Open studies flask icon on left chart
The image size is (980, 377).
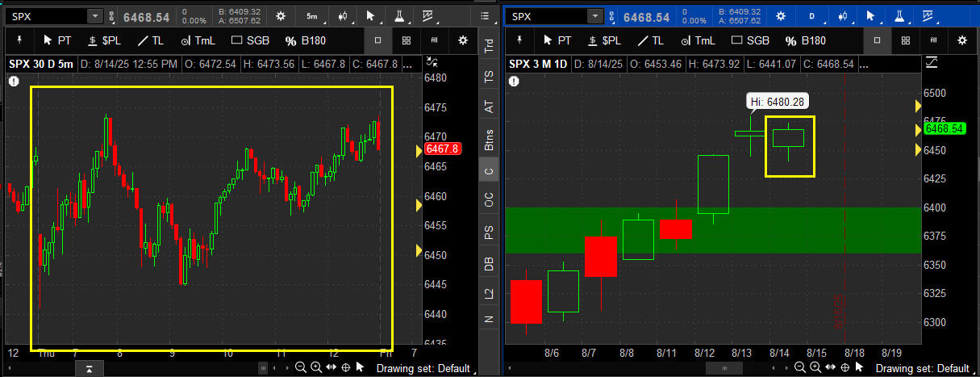tap(399, 15)
